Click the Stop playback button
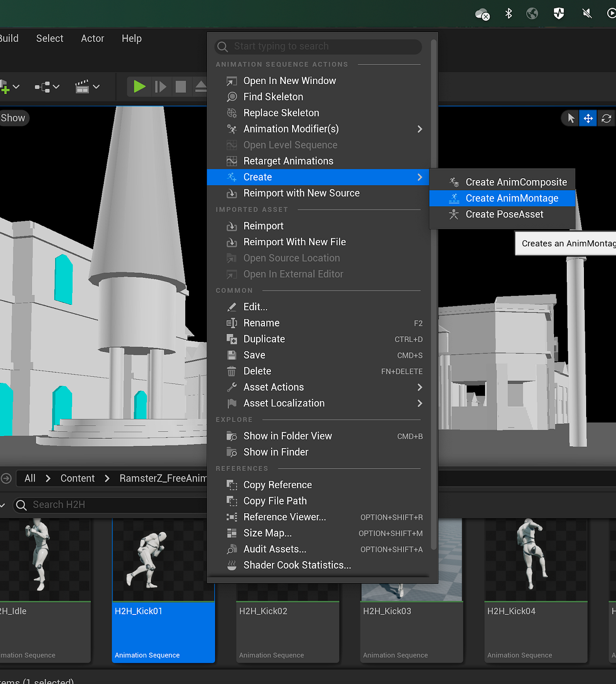The height and width of the screenshot is (684, 616). click(180, 87)
